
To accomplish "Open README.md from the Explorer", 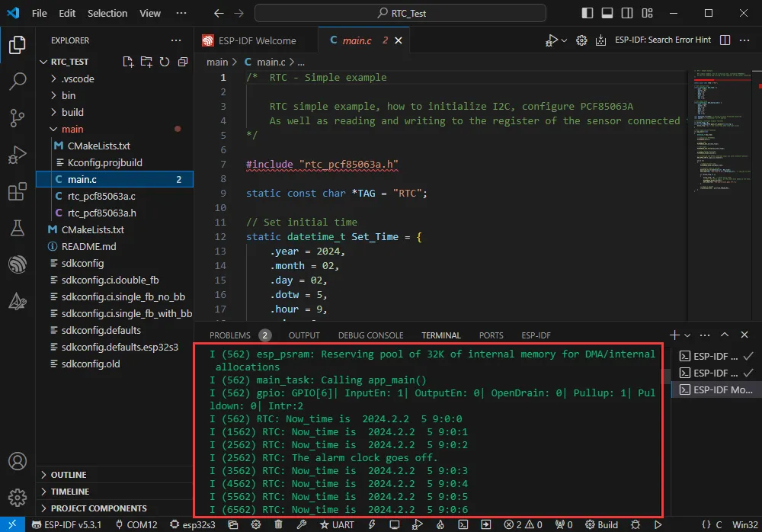I will tap(89, 246).
